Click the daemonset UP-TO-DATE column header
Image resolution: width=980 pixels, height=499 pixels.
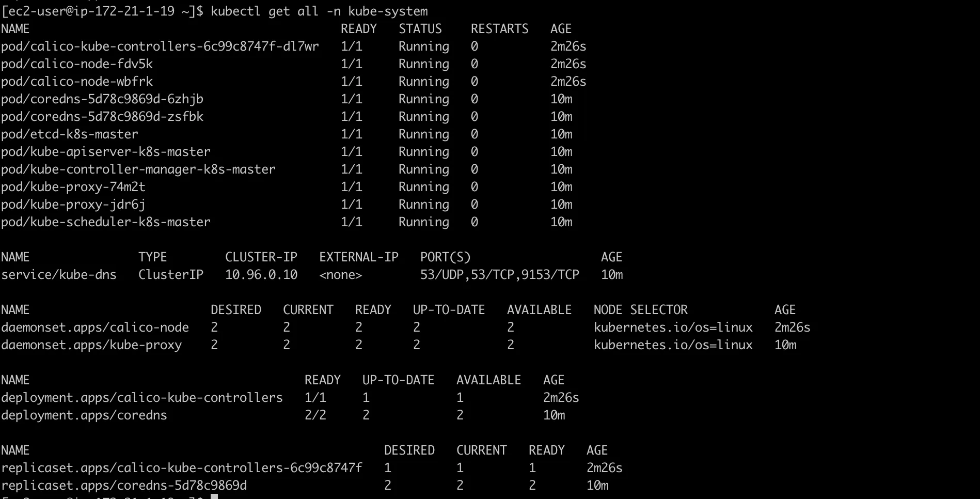pyautogui.click(x=449, y=310)
